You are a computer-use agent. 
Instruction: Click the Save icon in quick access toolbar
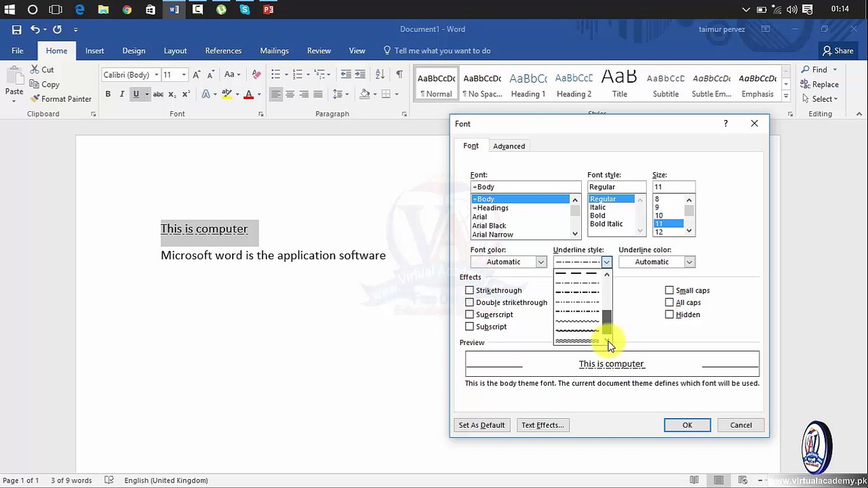(x=16, y=30)
